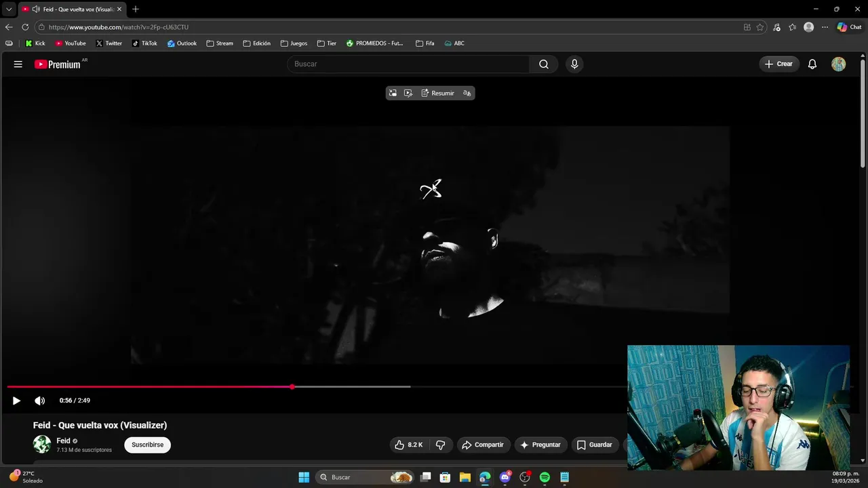This screenshot has width=868, height=488.
Task: Close the Feid YouTube browser tab
Action: (x=119, y=9)
